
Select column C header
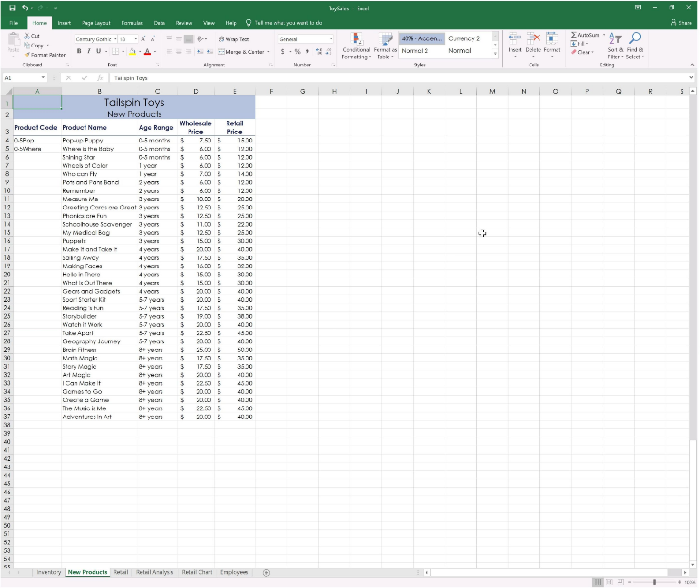[157, 91]
